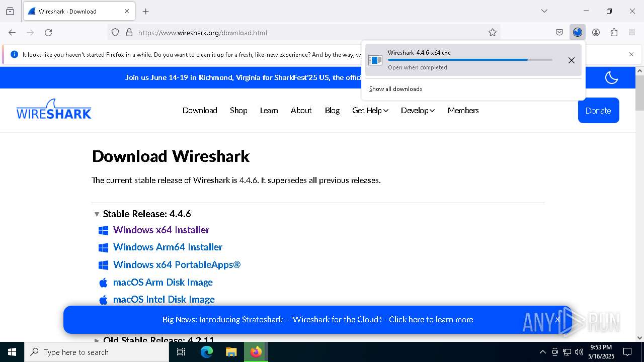
Task: Close the Stratoshark announcement banner
Action: [x=557, y=319]
